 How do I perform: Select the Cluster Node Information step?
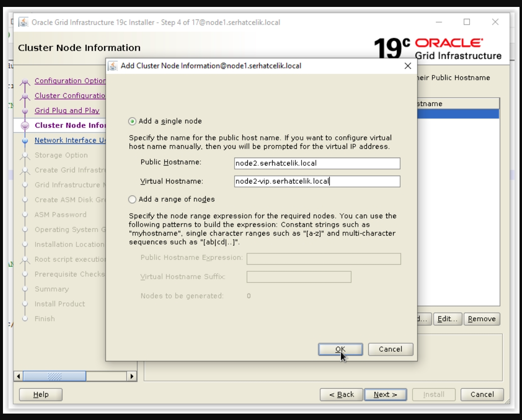pyautogui.click(x=70, y=125)
